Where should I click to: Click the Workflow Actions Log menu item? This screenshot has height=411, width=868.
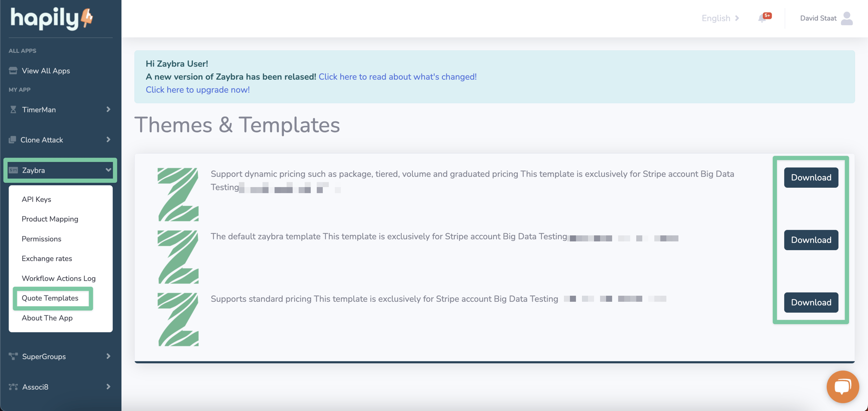point(59,278)
